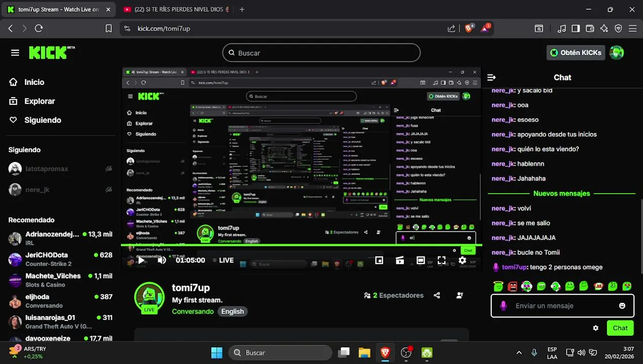This screenshot has width=643, height=364.
Task: Open Brave Shields panel
Action: 469,28
